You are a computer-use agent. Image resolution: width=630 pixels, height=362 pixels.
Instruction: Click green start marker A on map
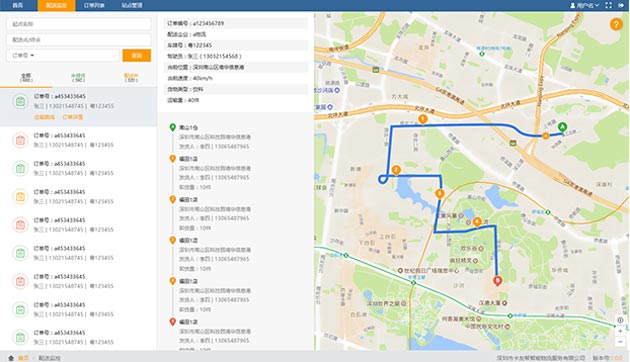(x=562, y=127)
